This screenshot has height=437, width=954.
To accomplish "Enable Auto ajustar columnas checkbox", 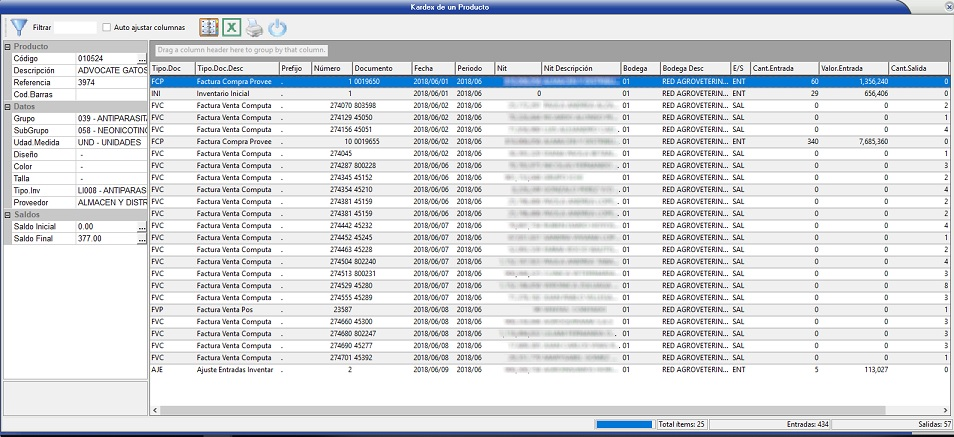I will [x=107, y=28].
